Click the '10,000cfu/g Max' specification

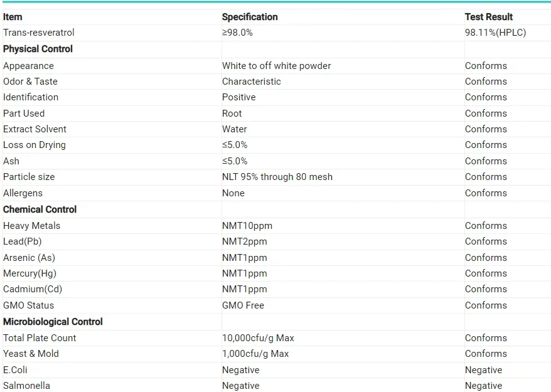(x=258, y=338)
